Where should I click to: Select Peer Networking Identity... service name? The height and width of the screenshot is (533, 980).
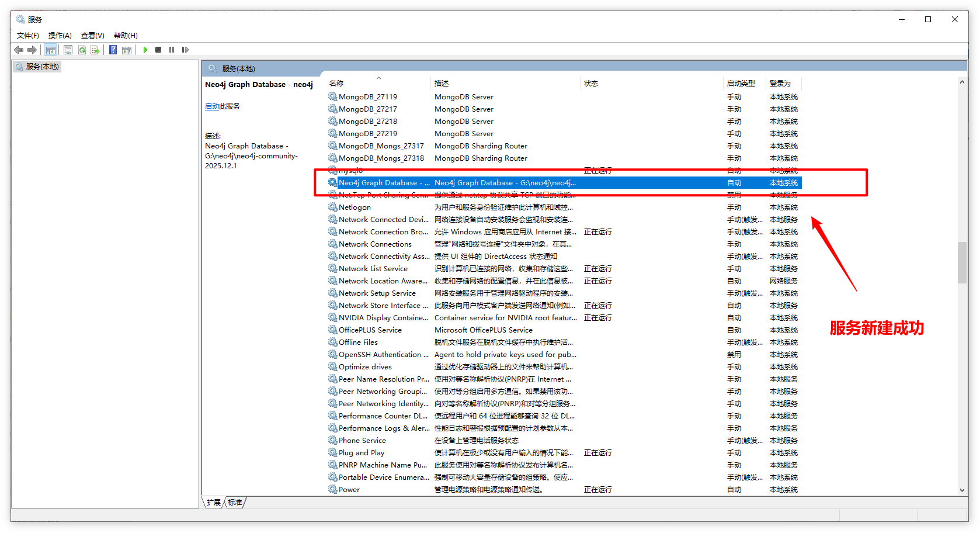[384, 404]
